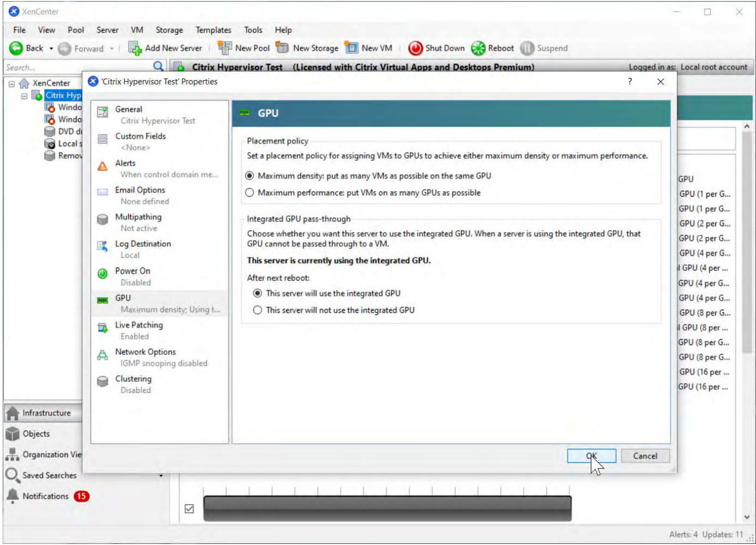This screenshot has width=756, height=545.
Task: Click the New VM toolbar icon
Action: [x=352, y=49]
